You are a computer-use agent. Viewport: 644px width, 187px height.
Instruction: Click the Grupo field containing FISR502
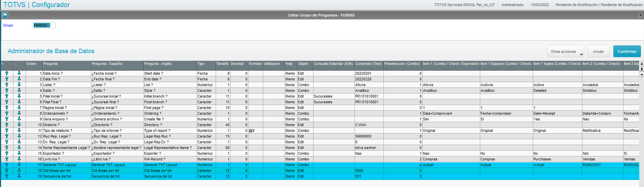coord(44,25)
